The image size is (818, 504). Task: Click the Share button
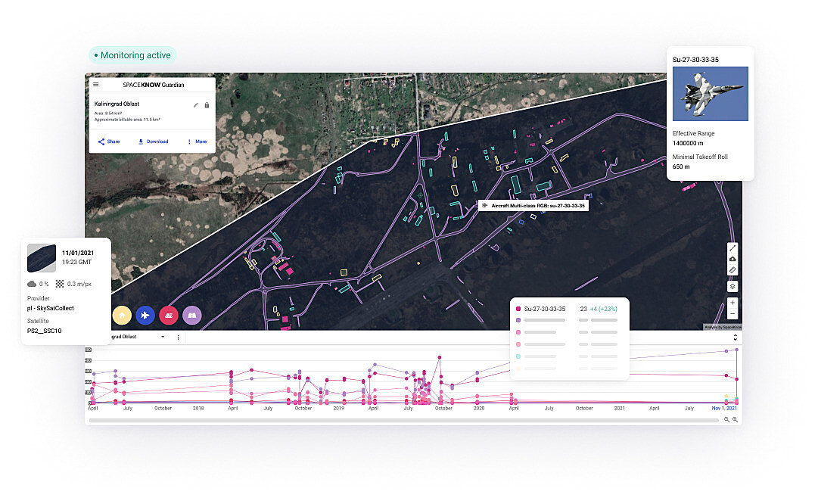pyautogui.click(x=108, y=142)
